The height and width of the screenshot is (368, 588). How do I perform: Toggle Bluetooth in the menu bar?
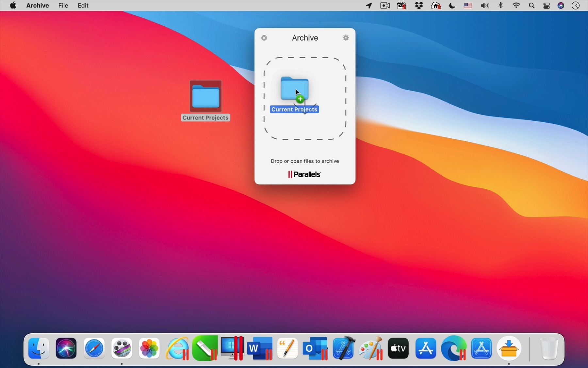pyautogui.click(x=500, y=5)
